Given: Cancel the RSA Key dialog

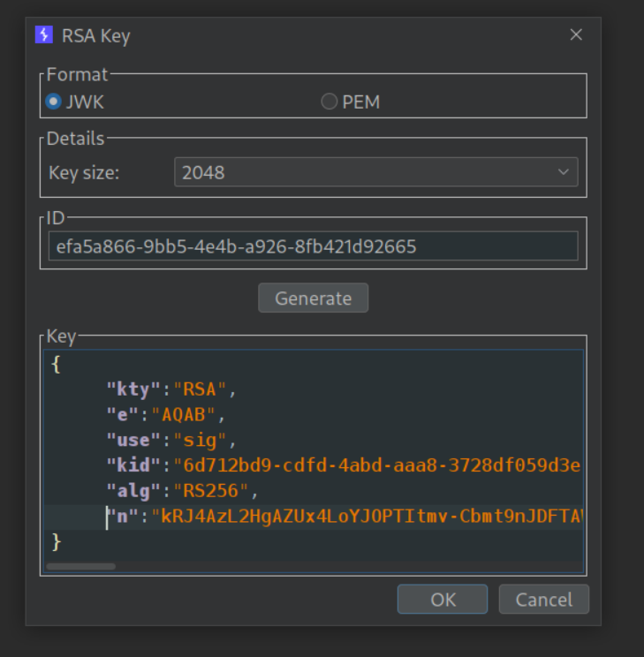Looking at the screenshot, I should click(543, 600).
